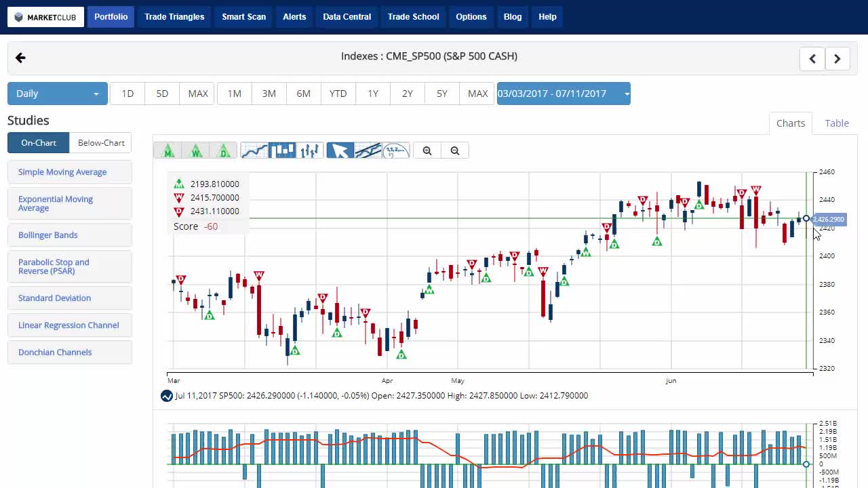Click the 2426.2900 price label marker
The height and width of the screenshot is (488, 868).
click(x=828, y=220)
